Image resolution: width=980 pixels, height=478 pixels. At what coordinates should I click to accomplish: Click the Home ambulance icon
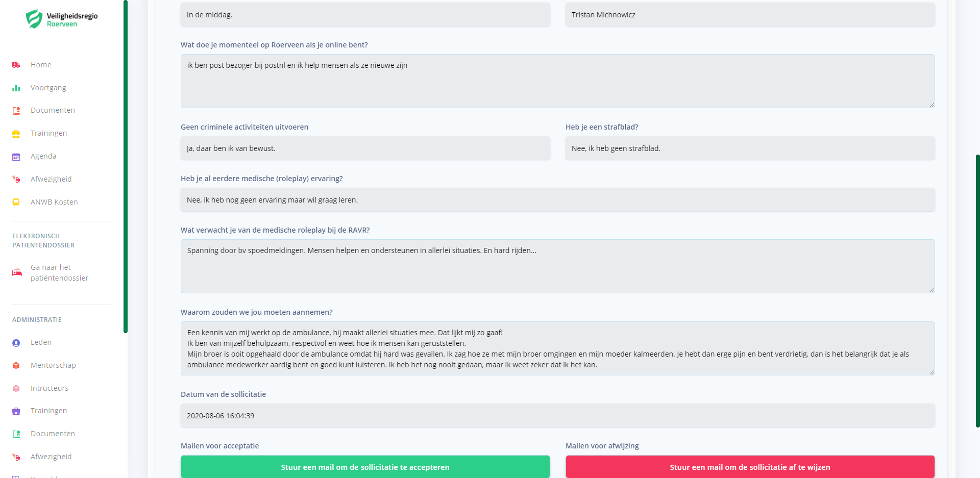16,65
